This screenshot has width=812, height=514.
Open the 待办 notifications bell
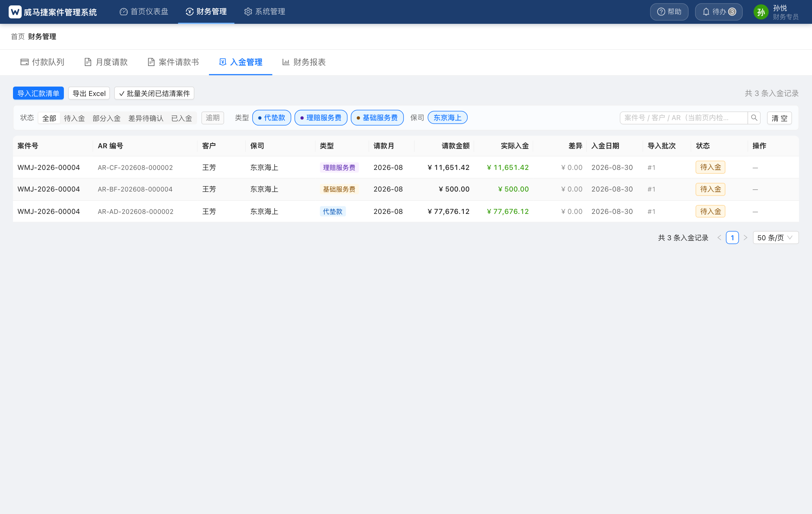click(719, 12)
